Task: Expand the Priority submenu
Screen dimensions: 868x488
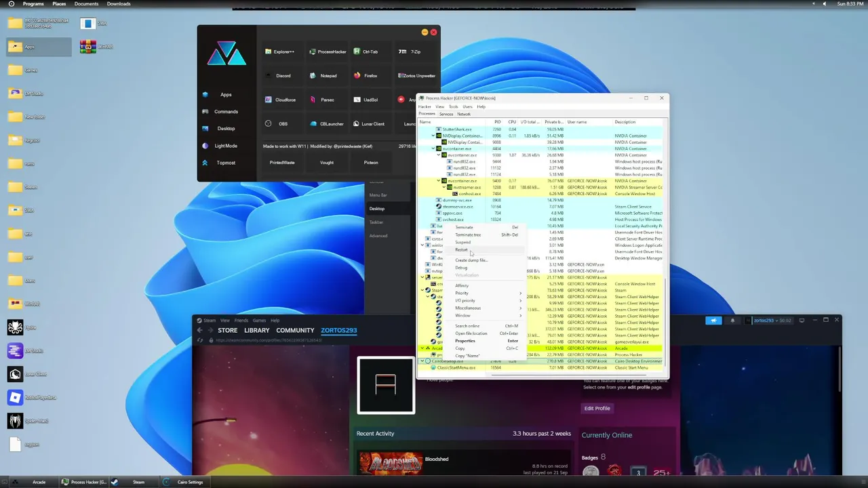Action: coord(487,293)
